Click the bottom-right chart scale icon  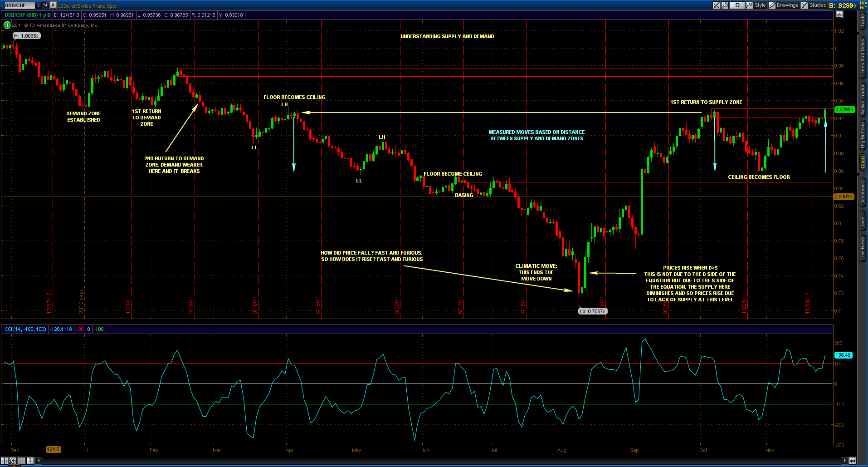(853, 461)
